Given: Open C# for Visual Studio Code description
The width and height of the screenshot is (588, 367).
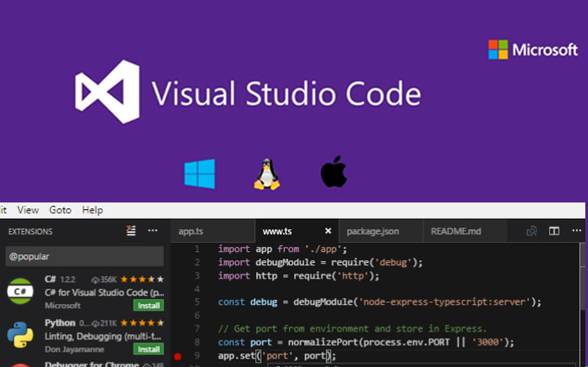Looking at the screenshot, I should [105, 292].
